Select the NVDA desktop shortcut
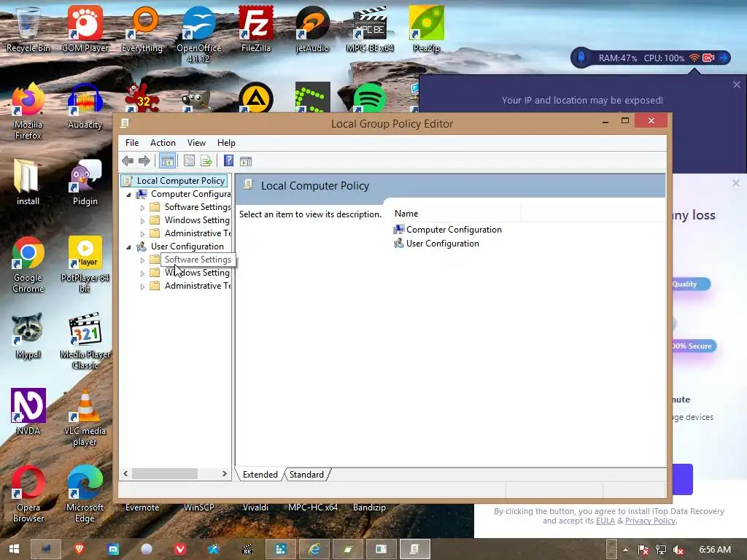The height and width of the screenshot is (560, 747). 28,412
